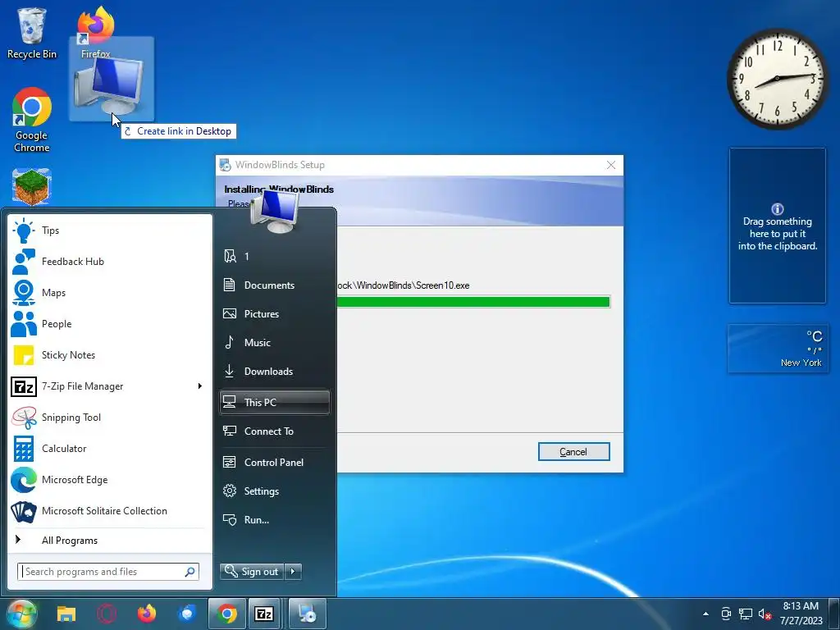This screenshot has height=630, width=840.
Task: Open Documents in the Start menu
Action: click(274, 285)
